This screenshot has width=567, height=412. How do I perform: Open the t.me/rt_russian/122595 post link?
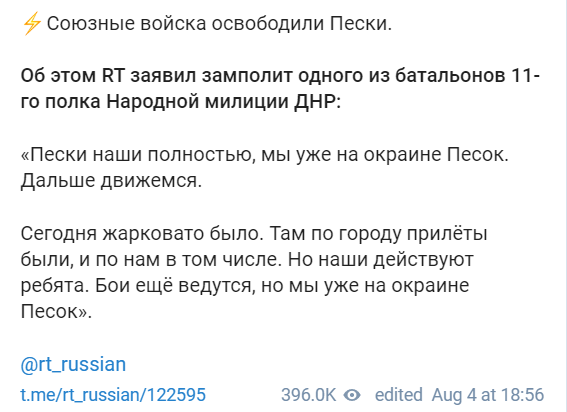point(113,395)
